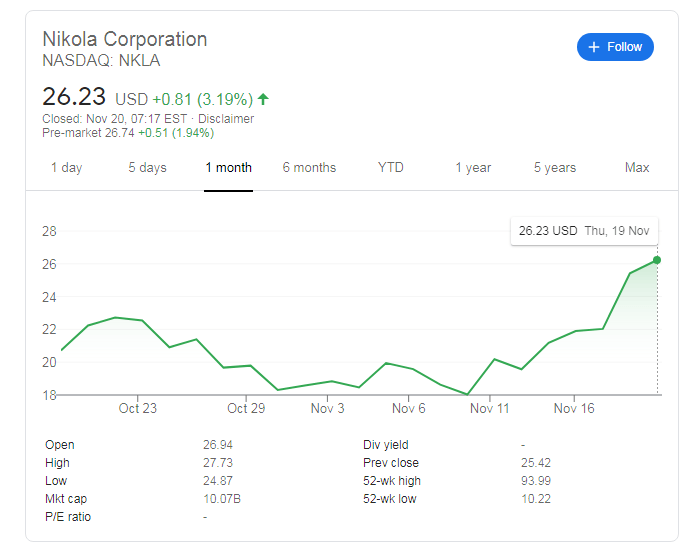Select the 5 days tab
The height and width of the screenshot is (546, 692).
pyautogui.click(x=147, y=168)
